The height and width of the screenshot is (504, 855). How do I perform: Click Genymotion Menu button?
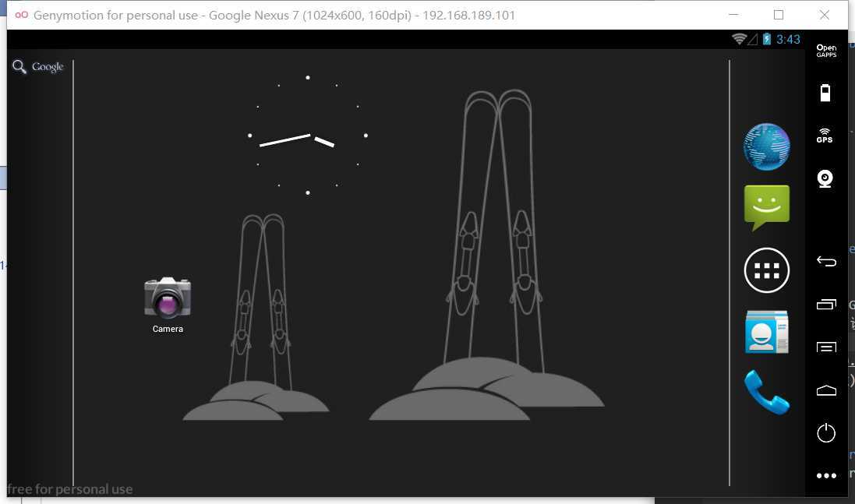[x=826, y=347]
